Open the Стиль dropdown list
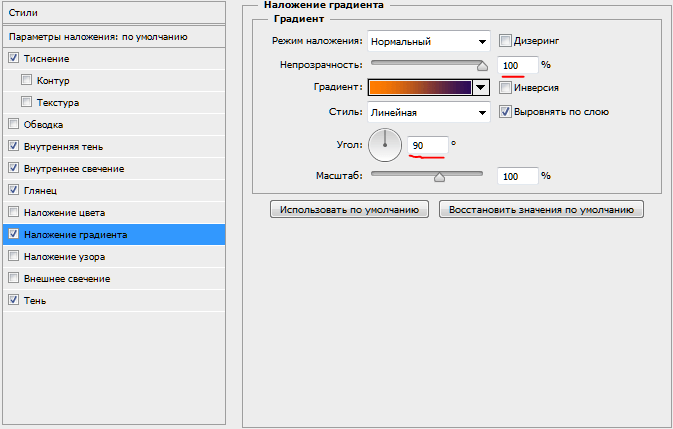 click(x=428, y=112)
